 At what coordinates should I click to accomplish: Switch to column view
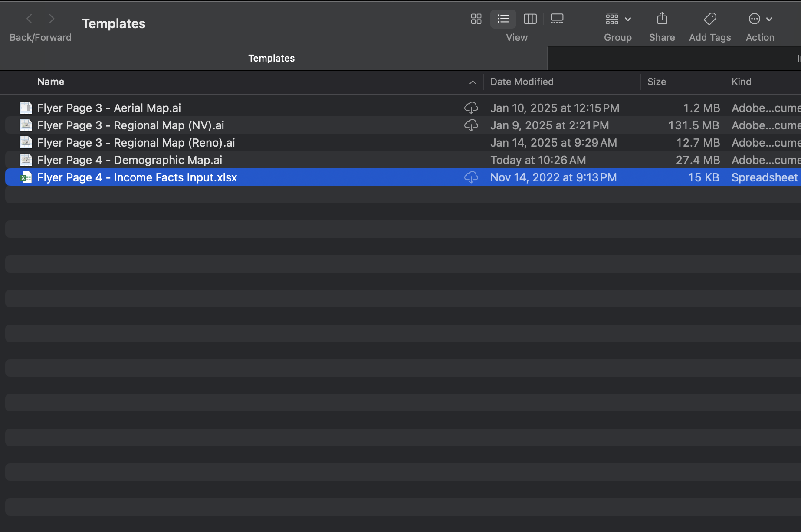[x=530, y=19]
